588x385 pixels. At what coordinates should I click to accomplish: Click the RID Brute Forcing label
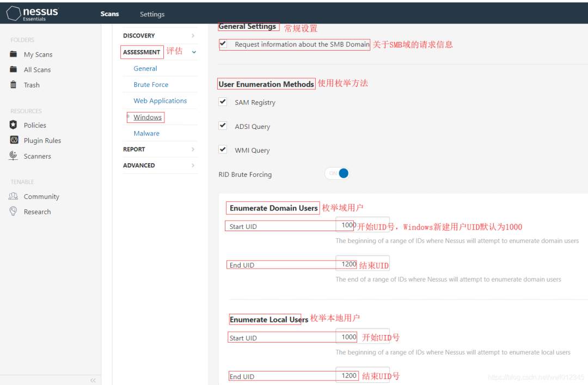pos(245,175)
